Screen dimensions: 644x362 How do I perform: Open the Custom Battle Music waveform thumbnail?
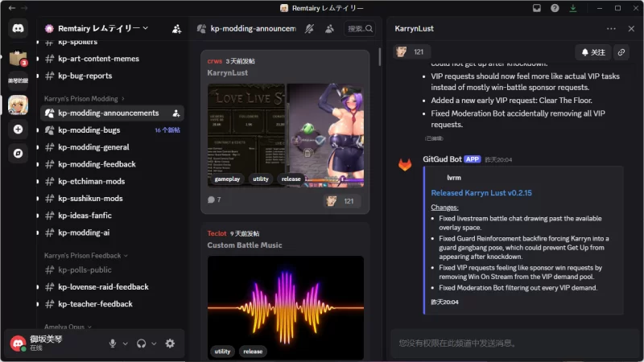click(x=286, y=308)
